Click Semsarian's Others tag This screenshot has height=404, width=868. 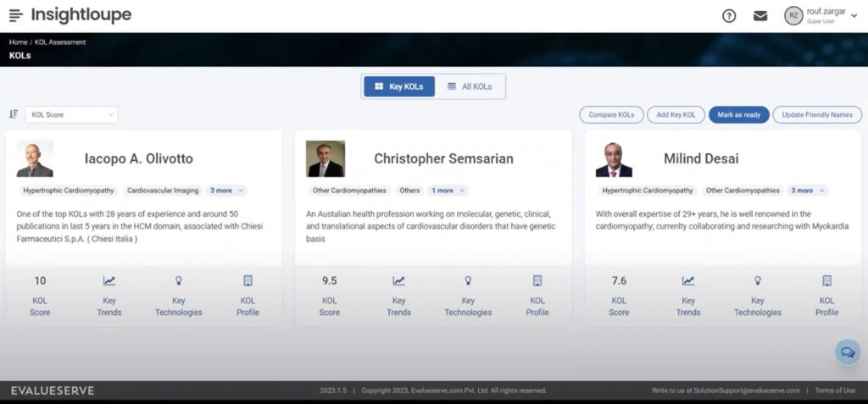point(409,191)
